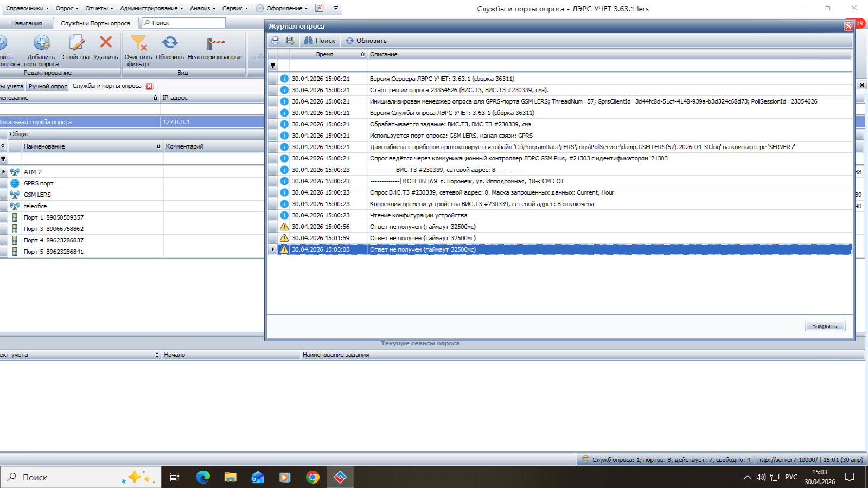The height and width of the screenshot is (488, 868).
Task: Click the Закрыть button
Action: 825,326
